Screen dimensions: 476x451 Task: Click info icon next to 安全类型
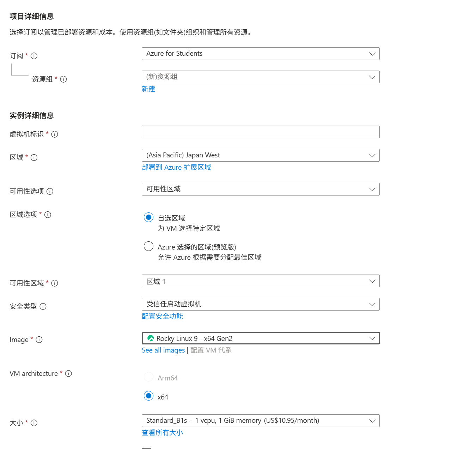43,306
